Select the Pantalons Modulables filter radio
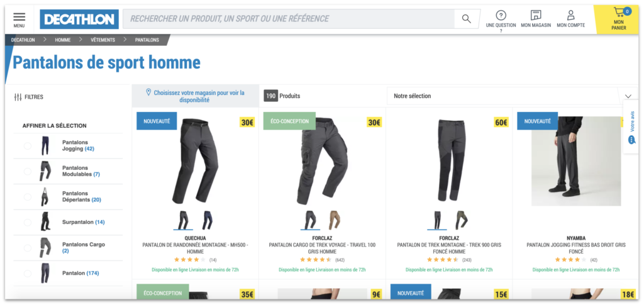The image size is (644, 305). click(x=28, y=171)
